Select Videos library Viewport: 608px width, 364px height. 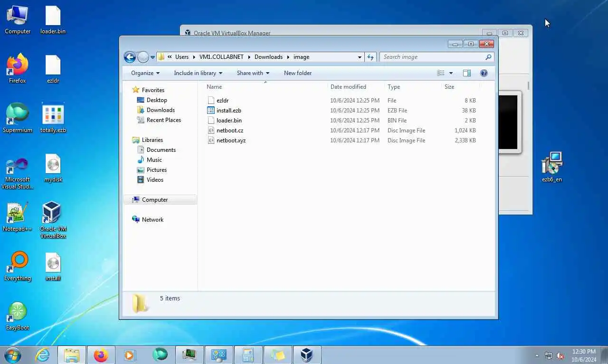155,180
